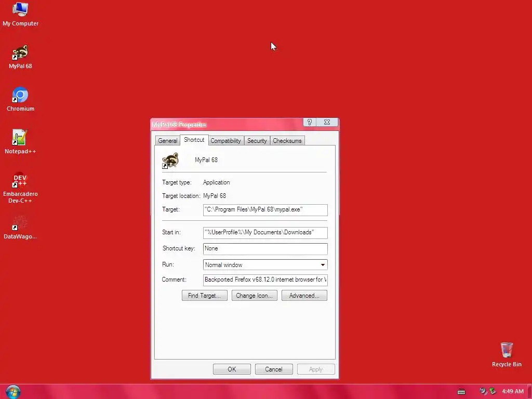This screenshot has height=399, width=532.
Task: Click the Target type value Application
Action: point(217,182)
